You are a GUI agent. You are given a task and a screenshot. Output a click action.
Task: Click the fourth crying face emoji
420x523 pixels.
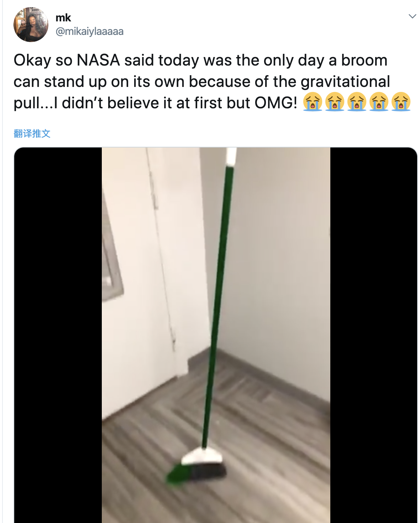click(379, 102)
